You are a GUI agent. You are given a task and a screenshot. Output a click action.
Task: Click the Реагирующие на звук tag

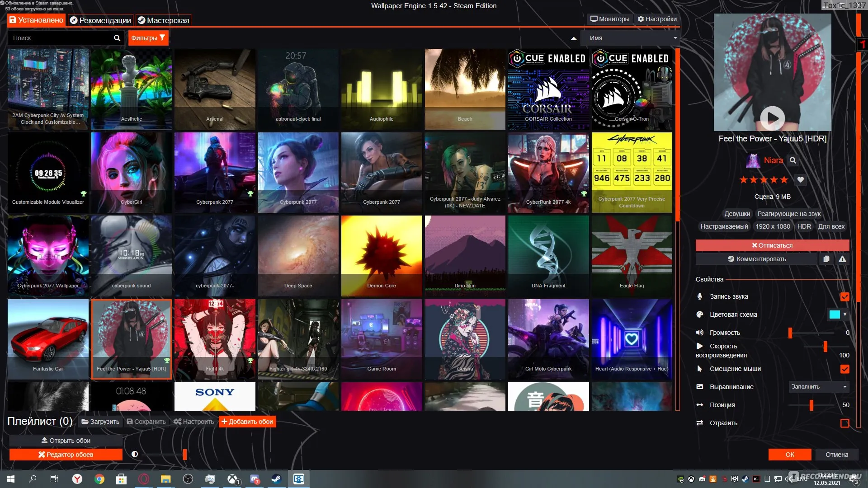(x=788, y=214)
